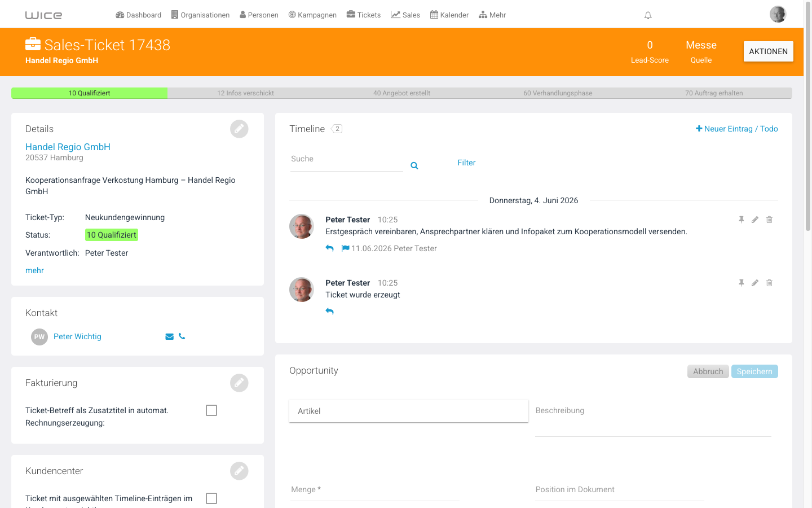Open Tickets menu item

coord(363,15)
